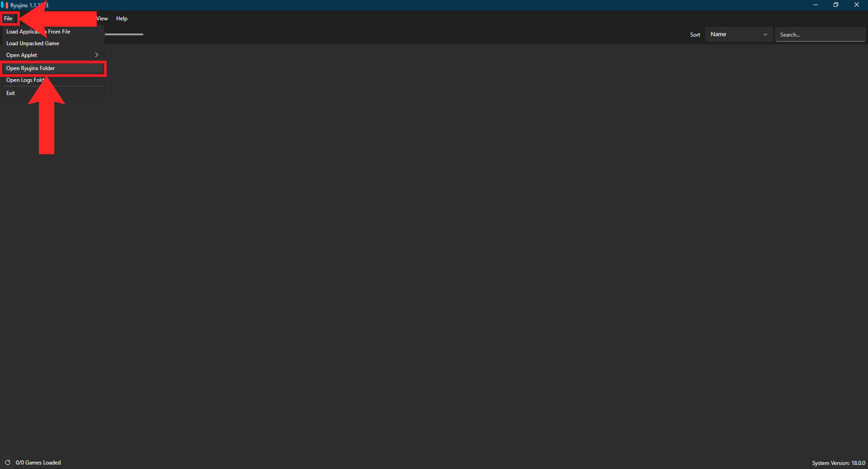This screenshot has width=868, height=469.
Task: Click the System Version status text
Action: pos(839,463)
